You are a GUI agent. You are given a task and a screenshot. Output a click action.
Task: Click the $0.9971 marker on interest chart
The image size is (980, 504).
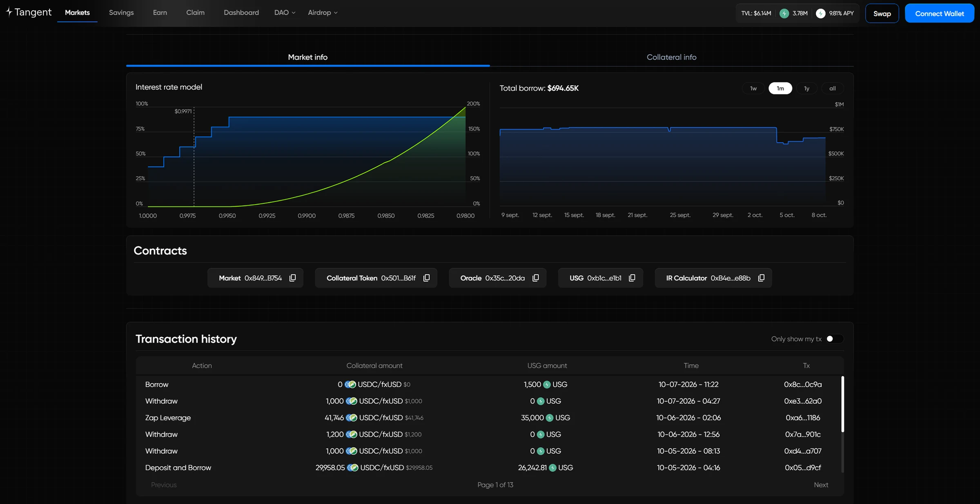(x=183, y=111)
